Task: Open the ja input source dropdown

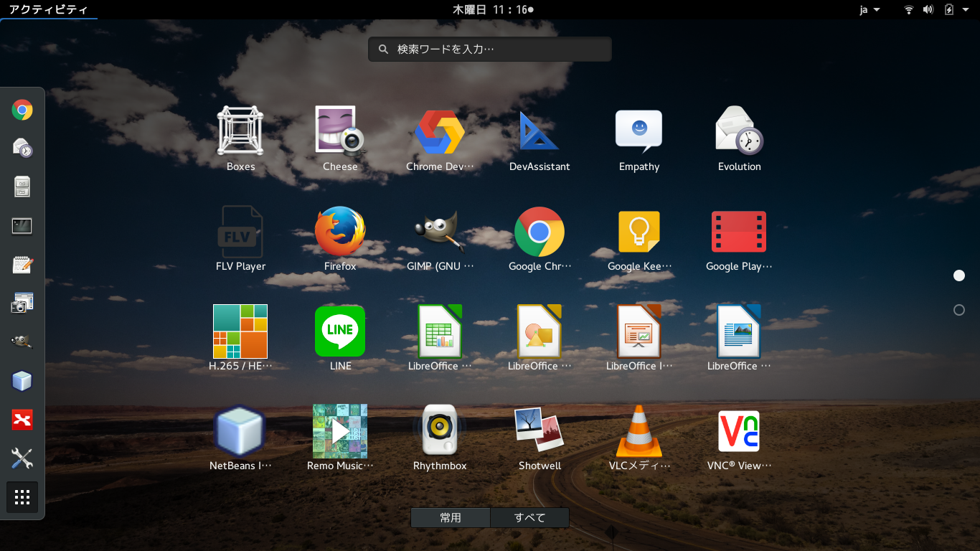Action: click(868, 9)
